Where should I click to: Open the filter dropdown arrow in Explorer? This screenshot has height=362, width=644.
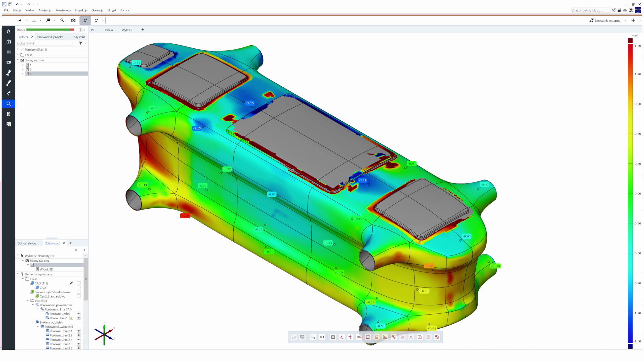85,43
